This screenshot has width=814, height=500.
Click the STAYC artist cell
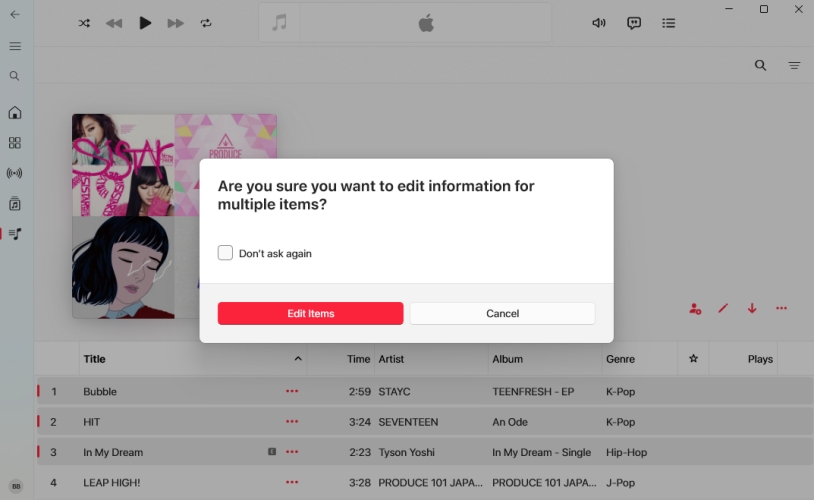click(394, 391)
